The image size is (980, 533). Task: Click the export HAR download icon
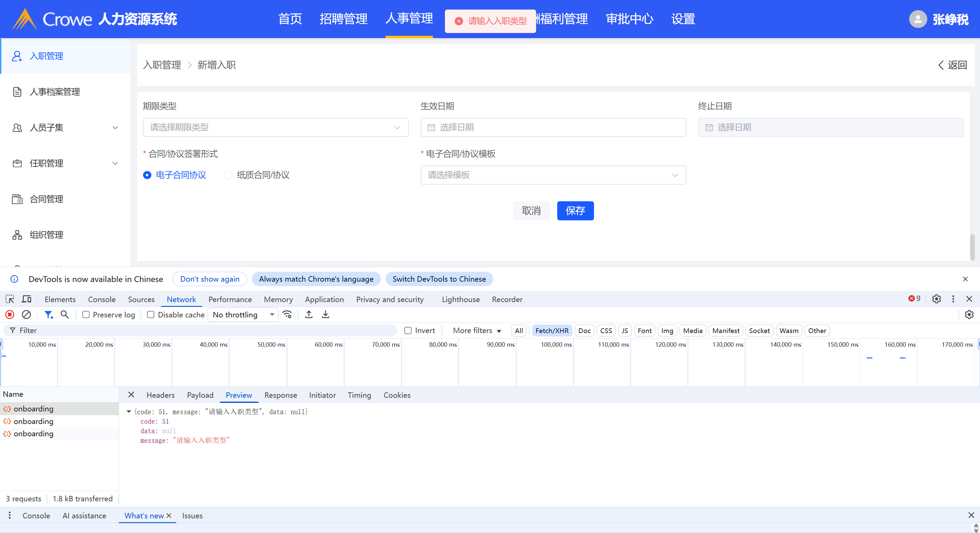(326, 314)
